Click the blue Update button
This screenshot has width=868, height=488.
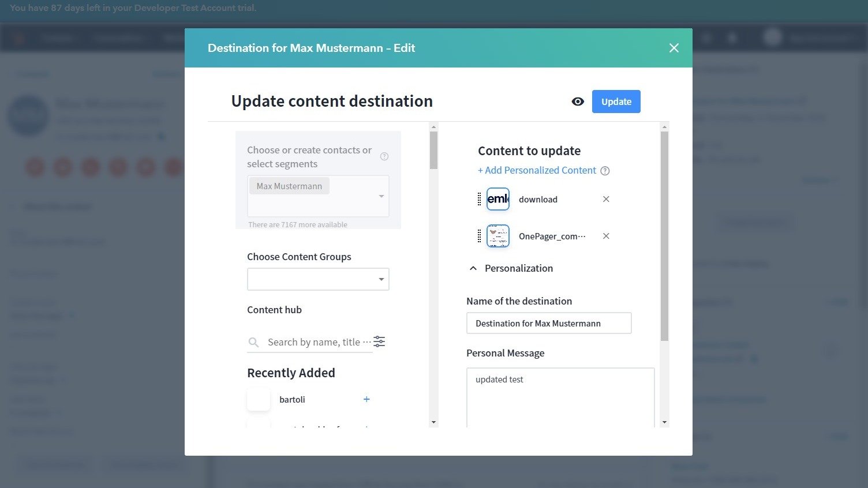coord(616,102)
